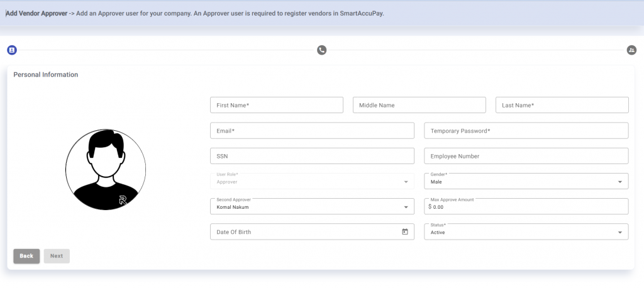644x288 pixels.
Task: Click the Email input field
Action: [x=312, y=131]
